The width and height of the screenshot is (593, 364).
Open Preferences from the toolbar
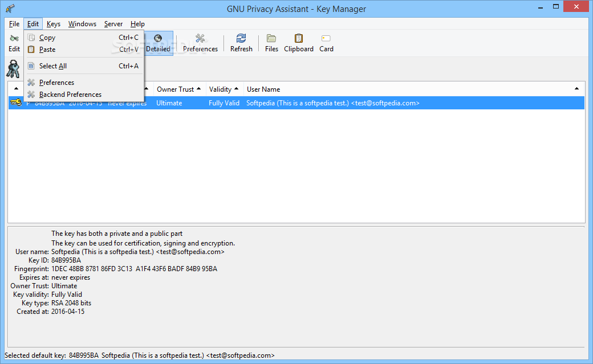pyautogui.click(x=200, y=43)
